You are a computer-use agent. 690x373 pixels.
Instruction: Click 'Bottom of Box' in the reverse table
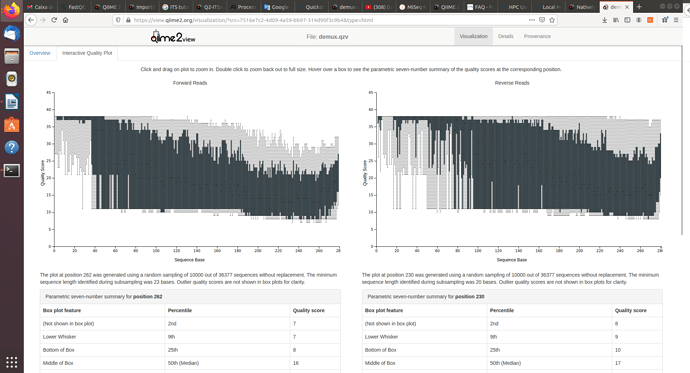click(381, 350)
